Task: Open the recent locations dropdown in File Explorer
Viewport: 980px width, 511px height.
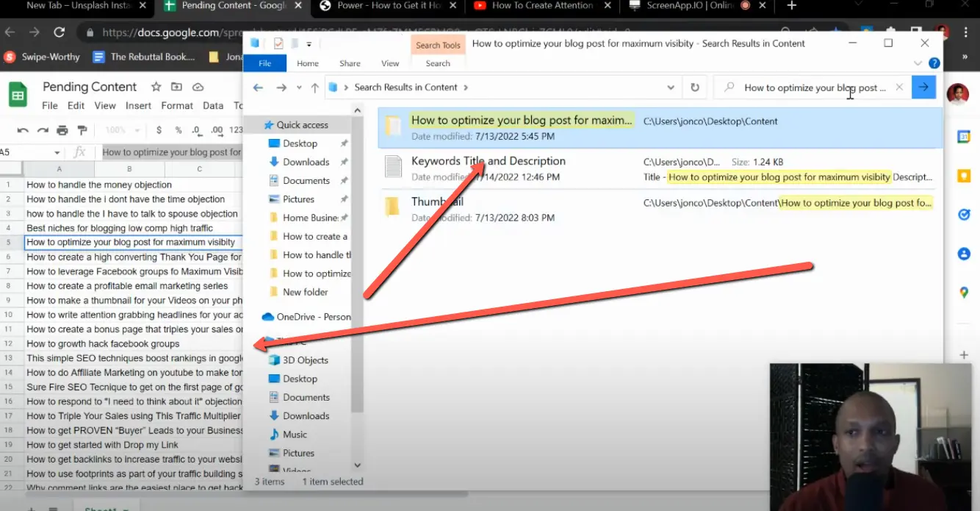Action: 299,87
